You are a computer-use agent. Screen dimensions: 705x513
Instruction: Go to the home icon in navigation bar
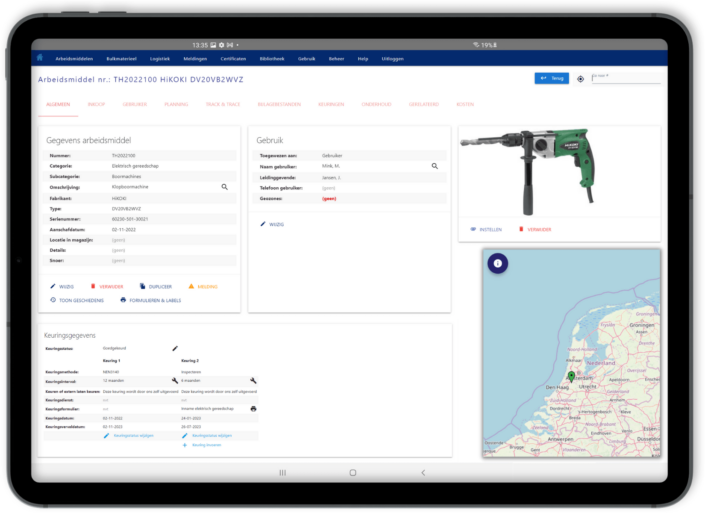coord(40,58)
